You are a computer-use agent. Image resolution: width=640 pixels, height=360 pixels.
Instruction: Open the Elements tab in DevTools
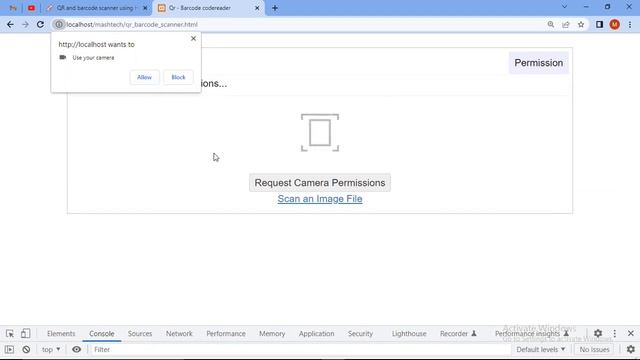coord(61,333)
